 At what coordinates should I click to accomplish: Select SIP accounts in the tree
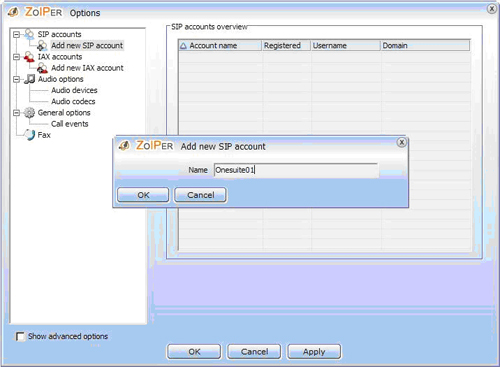[59, 34]
